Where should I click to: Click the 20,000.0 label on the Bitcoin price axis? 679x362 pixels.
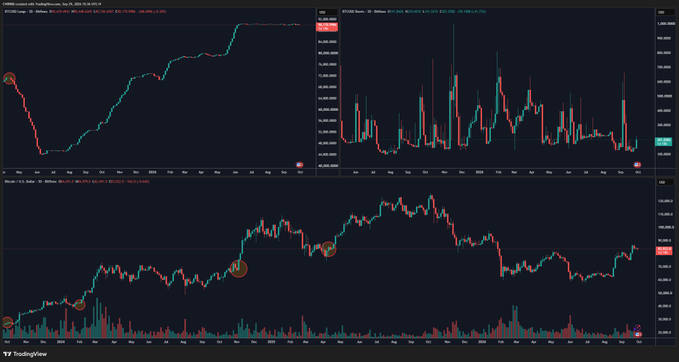click(x=666, y=332)
